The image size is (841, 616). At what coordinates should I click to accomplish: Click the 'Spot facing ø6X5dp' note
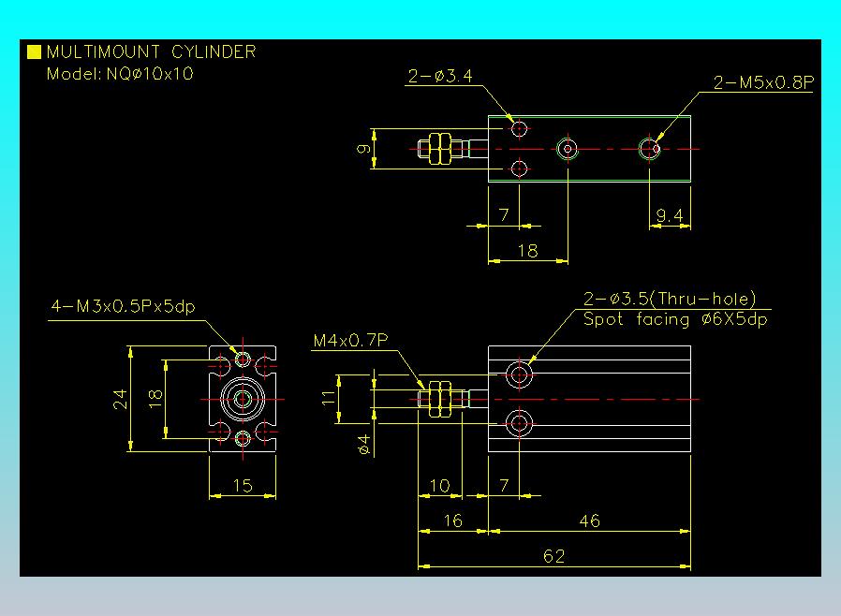coord(675,319)
